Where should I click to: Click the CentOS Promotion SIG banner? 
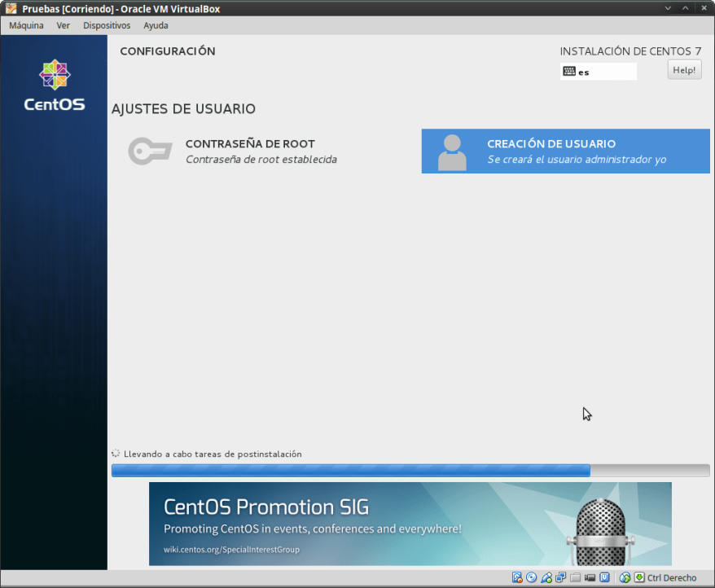(x=410, y=524)
